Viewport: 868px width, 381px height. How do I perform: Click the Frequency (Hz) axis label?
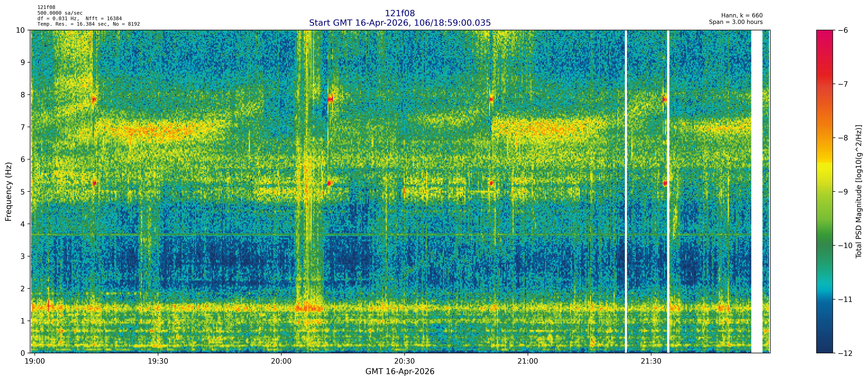[x=9, y=192]
